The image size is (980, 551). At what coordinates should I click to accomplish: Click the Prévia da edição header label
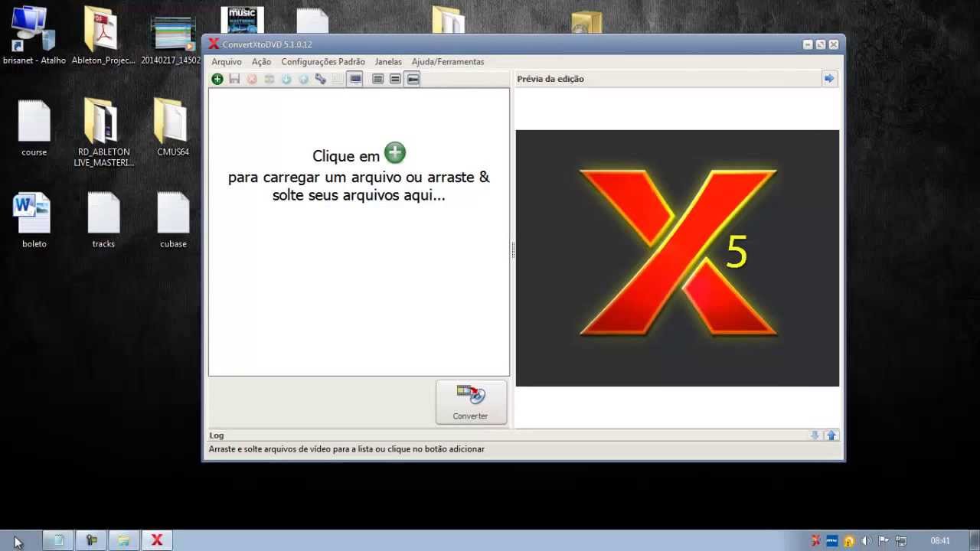pos(550,79)
